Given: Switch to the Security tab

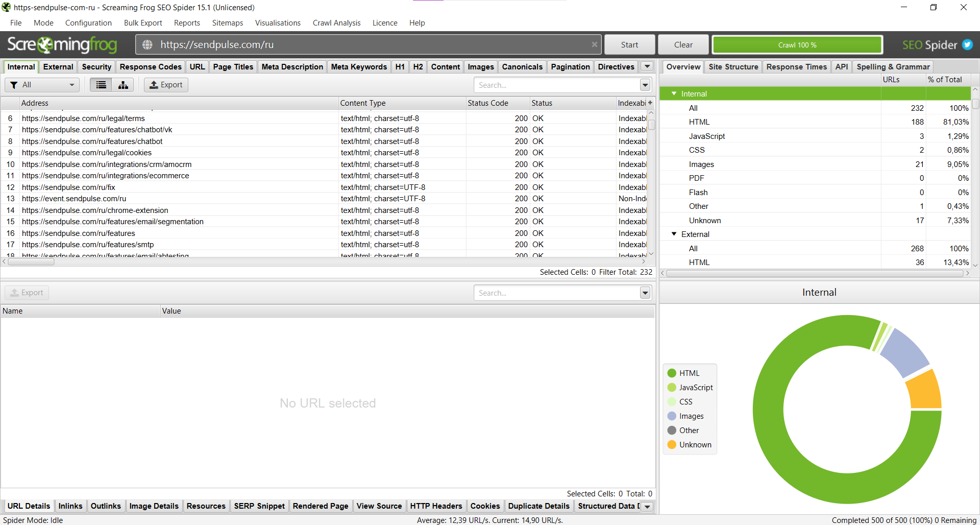Looking at the screenshot, I should pyautogui.click(x=96, y=67).
